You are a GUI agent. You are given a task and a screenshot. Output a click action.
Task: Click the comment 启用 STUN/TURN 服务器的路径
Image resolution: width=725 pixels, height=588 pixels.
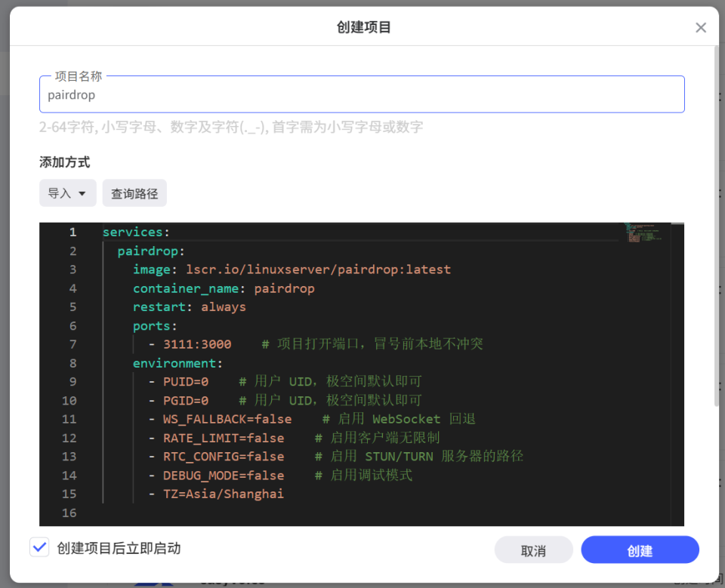pos(426,456)
